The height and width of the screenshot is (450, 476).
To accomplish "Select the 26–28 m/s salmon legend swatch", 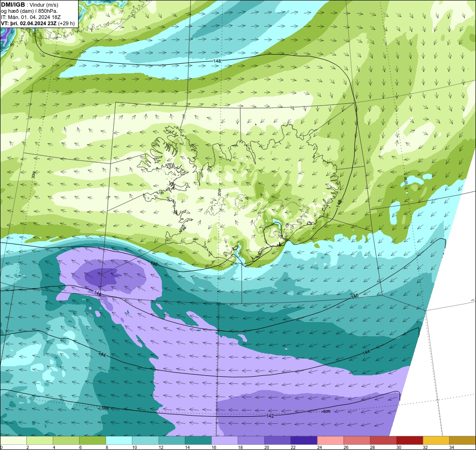I will 357,440.
